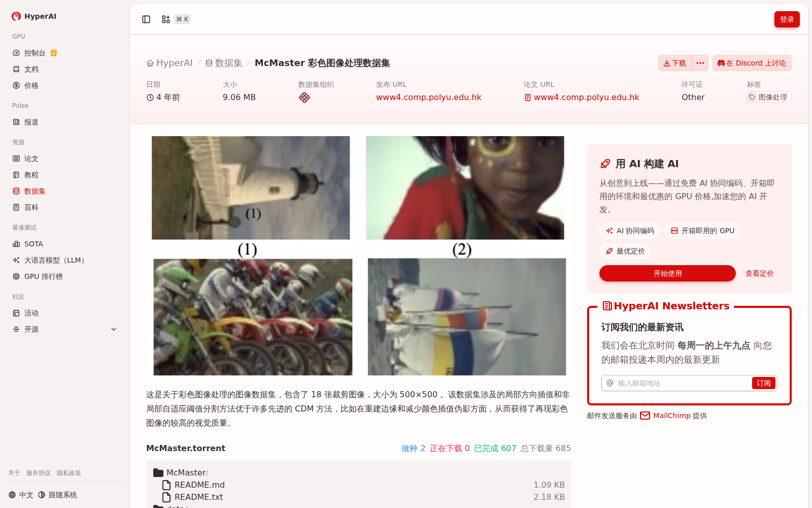
Task: Open 发布 URL www4.comp.polyu.edu.hk link
Action: (429, 97)
